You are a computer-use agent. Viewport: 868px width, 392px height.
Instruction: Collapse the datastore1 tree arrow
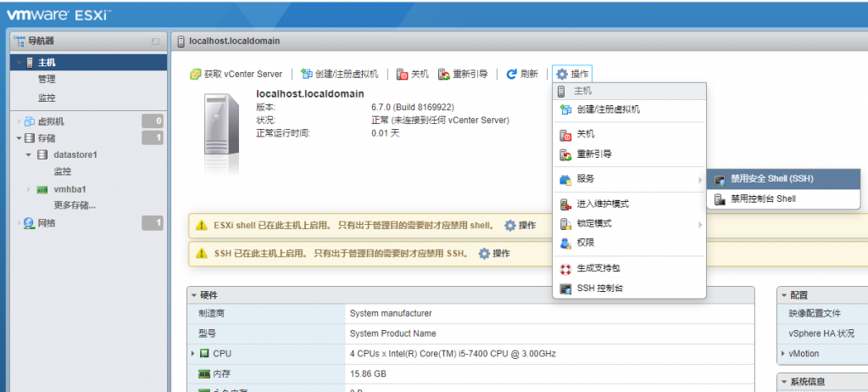click(x=28, y=154)
